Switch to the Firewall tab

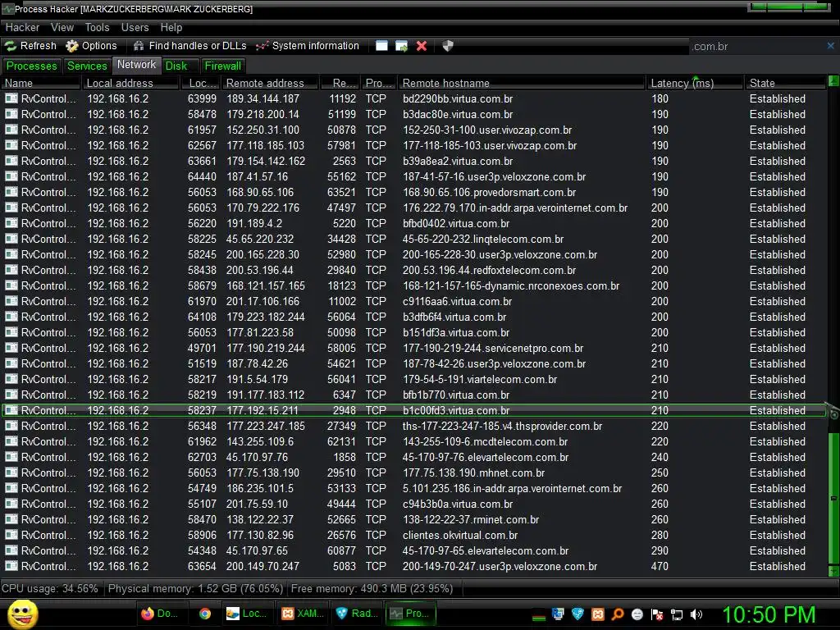coord(223,66)
